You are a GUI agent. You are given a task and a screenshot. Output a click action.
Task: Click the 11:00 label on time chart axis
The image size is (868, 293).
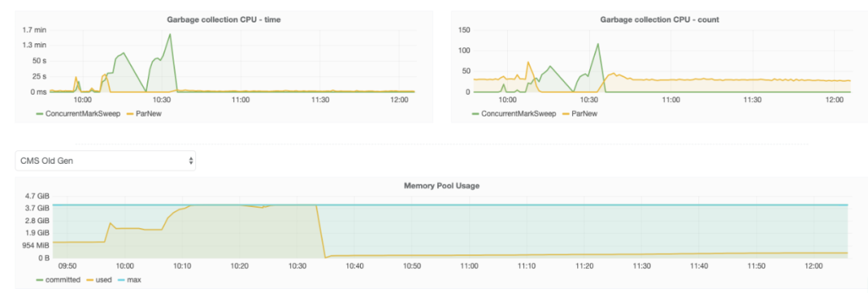240,100
